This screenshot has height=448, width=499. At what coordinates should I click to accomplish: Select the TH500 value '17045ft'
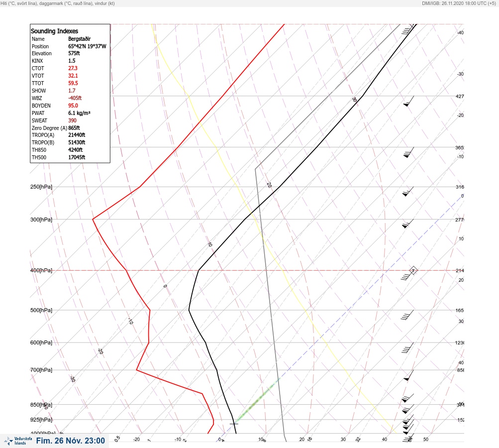pos(77,157)
